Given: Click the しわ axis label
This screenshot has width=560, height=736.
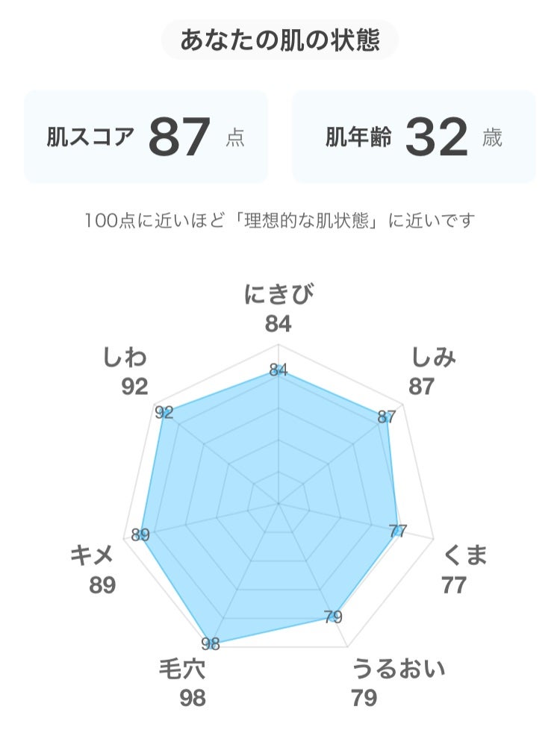Looking at the screenshot, I should [x=125, y=358].
